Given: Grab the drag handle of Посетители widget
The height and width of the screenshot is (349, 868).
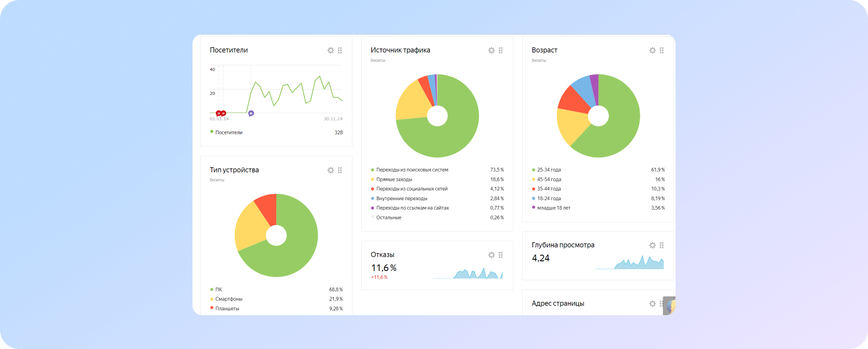Looking at the screenshot, I should point(340,50).
